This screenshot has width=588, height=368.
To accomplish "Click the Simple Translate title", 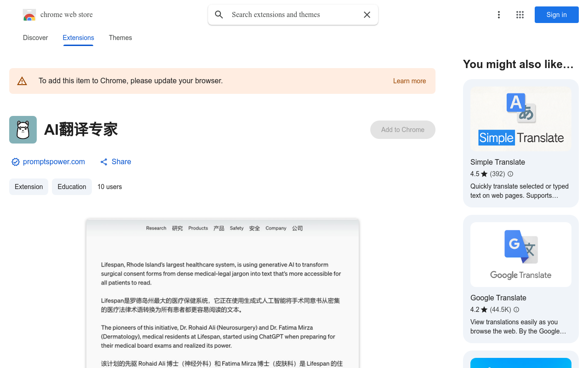I will 498,162.
